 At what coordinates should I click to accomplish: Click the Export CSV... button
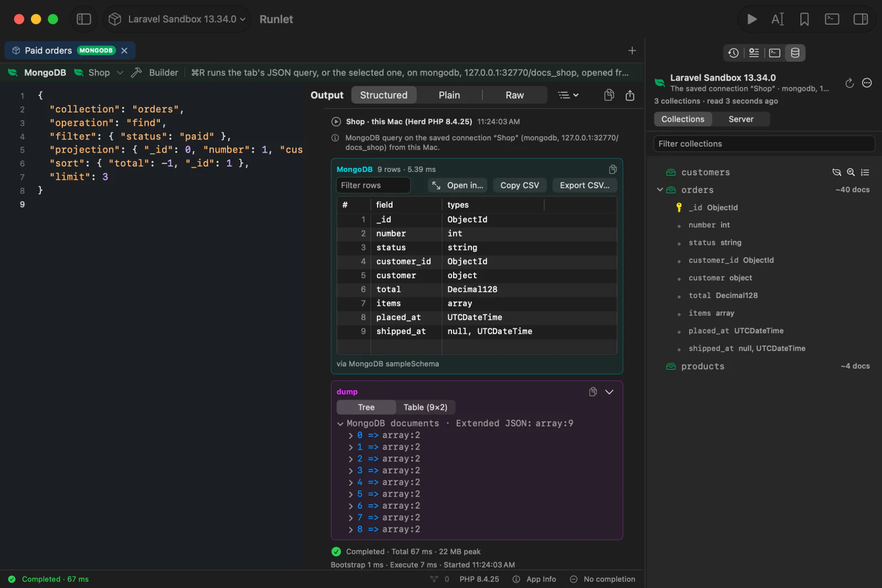(x=585, y=185)
